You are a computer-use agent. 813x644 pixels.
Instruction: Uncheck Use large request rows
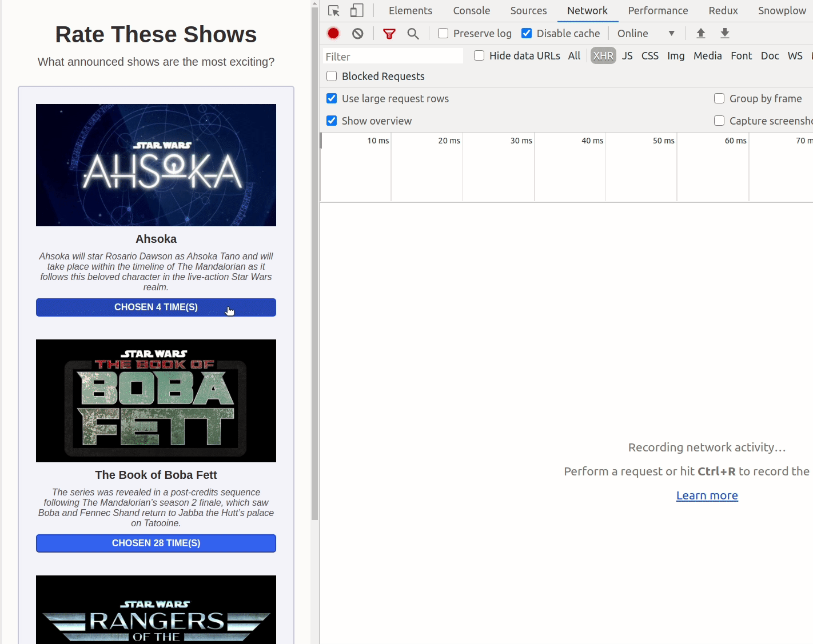point(332,98)
